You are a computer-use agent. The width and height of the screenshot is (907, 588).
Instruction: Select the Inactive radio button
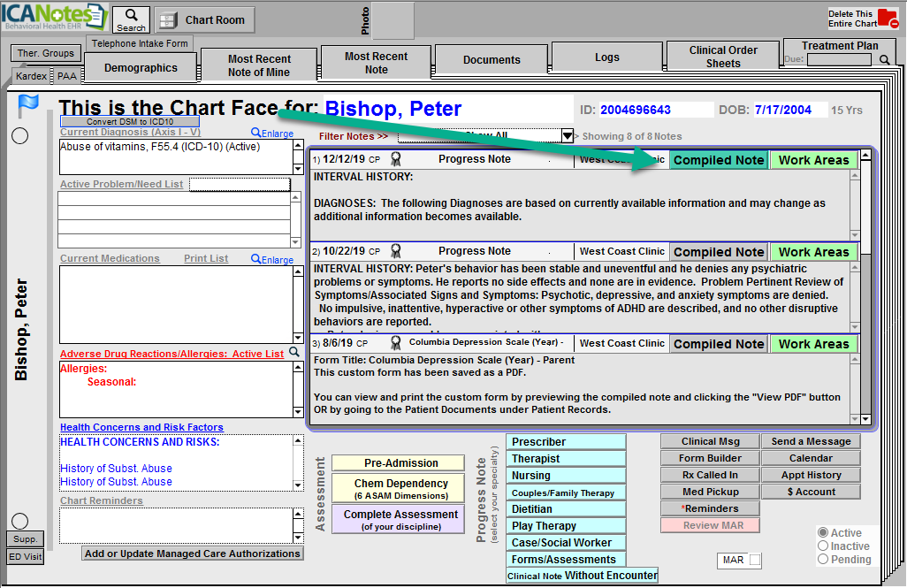coord(823,546)
